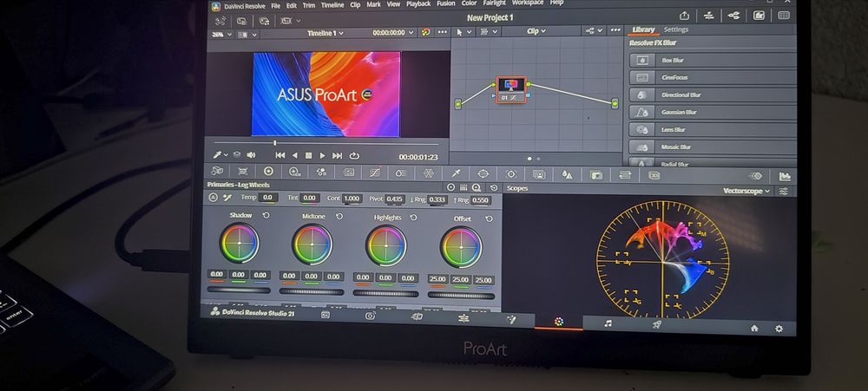Toggle the Lightbox view button

coord(784,16)
